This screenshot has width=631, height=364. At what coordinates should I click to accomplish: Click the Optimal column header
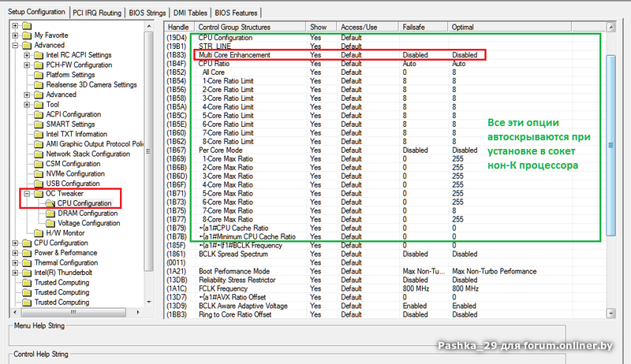(462, 27)
